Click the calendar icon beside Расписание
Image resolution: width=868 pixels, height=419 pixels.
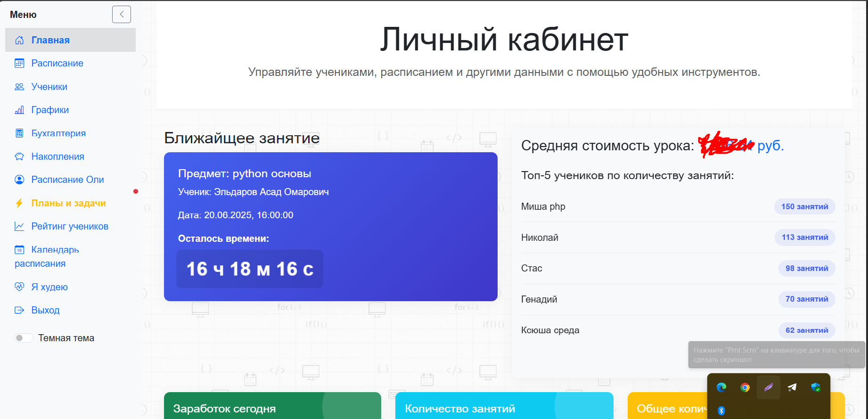[19, 63]
